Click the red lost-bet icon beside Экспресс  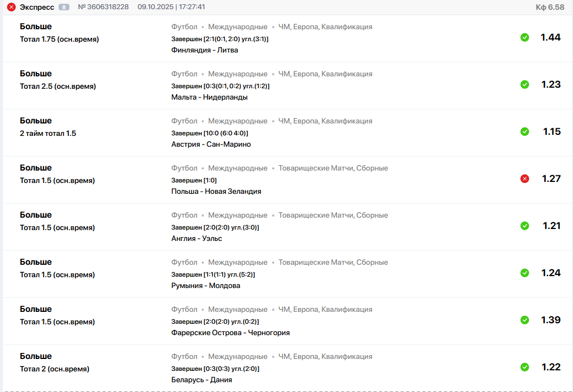click(x=11, y=7)
